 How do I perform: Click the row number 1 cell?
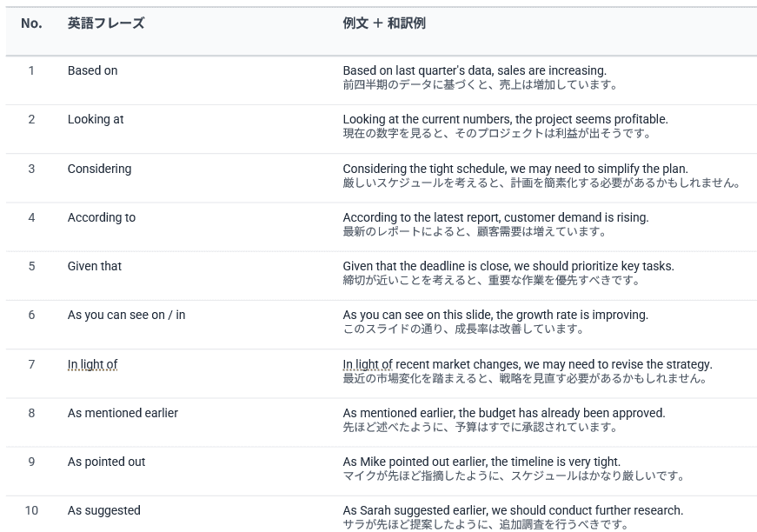(31, 70)
